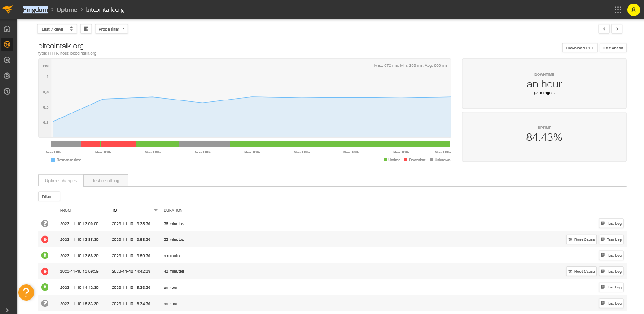The height and width of the screenshot is (314, 644).
Task: Click Pingdom in the breadcrumb
Action: [x=35, y=9]
